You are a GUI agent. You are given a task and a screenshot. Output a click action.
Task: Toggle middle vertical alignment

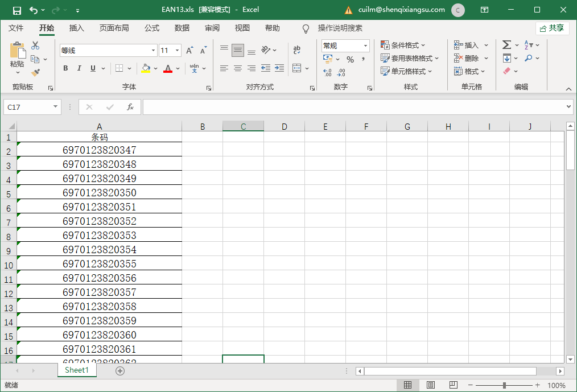[x=238, y=50]
